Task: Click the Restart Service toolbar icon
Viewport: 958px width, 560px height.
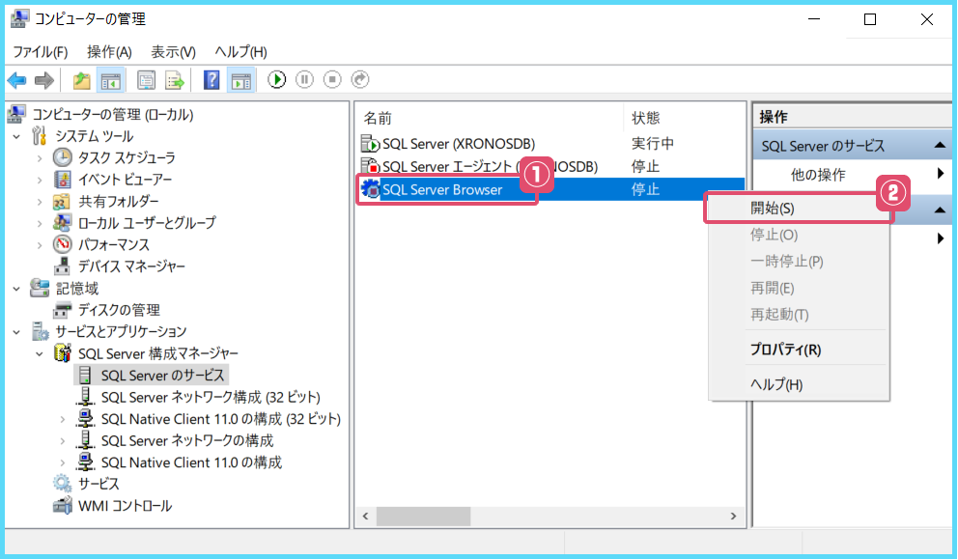Action: [x=359, y=80]
